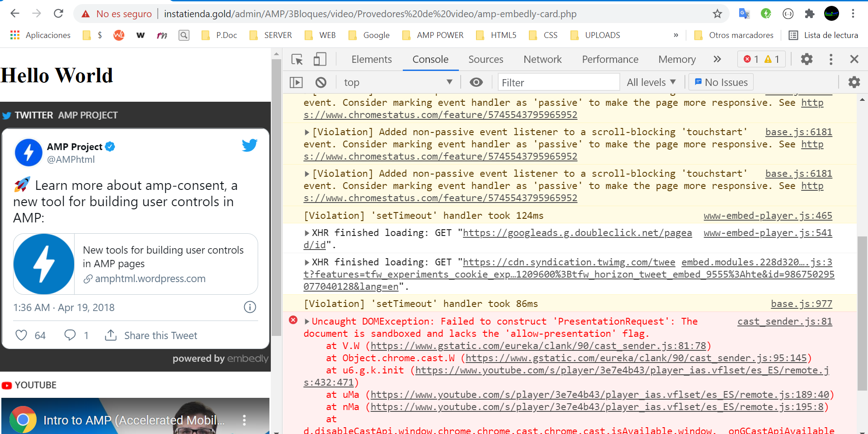Image resolution: width=868 pixels, height=434 pixels.
Task: Switch to the Memory tab
Action: pos(677,59)
